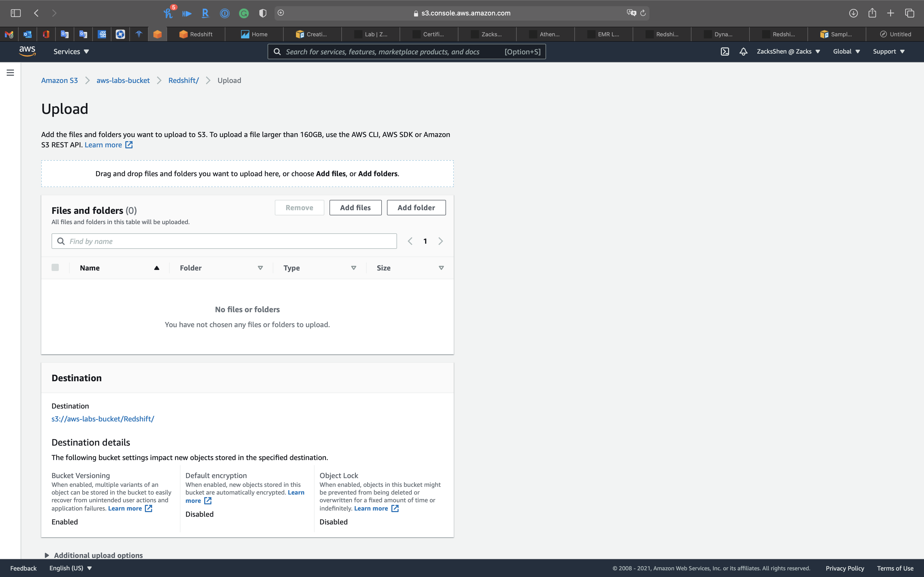This screenshot has width=924, height=577.
Task: Click the AWS logo home icon
Action: 27,51
